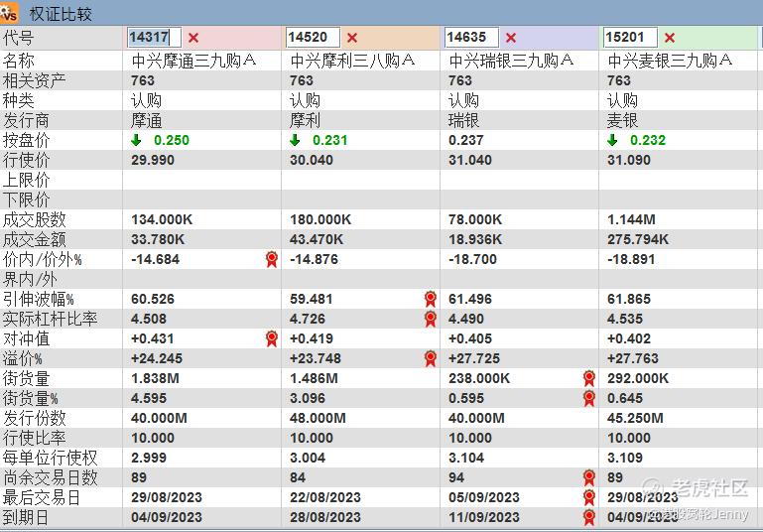Click the 14635 code input field
The image size is (763, 532).
click(471, 37)
